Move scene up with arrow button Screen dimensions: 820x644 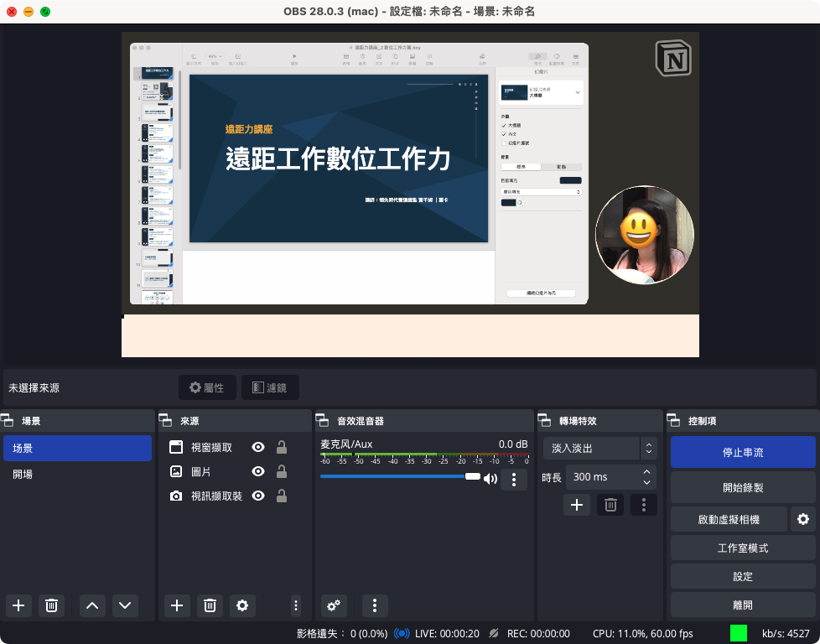click(x=92, y=605)
